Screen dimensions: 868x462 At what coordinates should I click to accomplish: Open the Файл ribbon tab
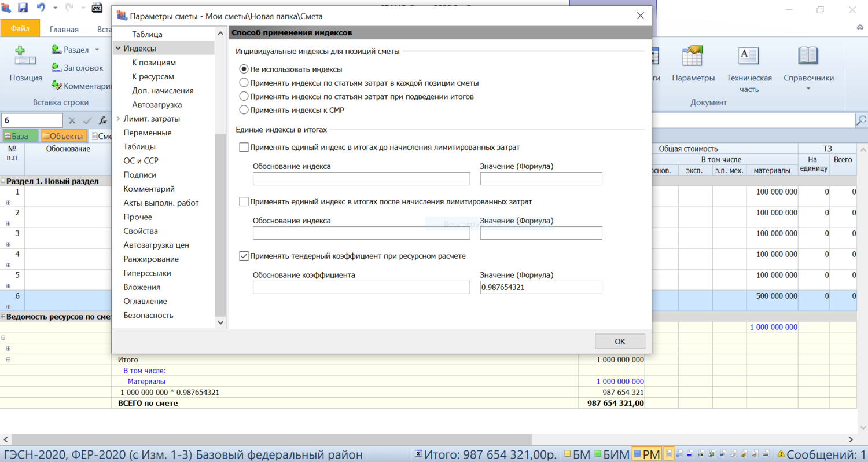[20, 28]
